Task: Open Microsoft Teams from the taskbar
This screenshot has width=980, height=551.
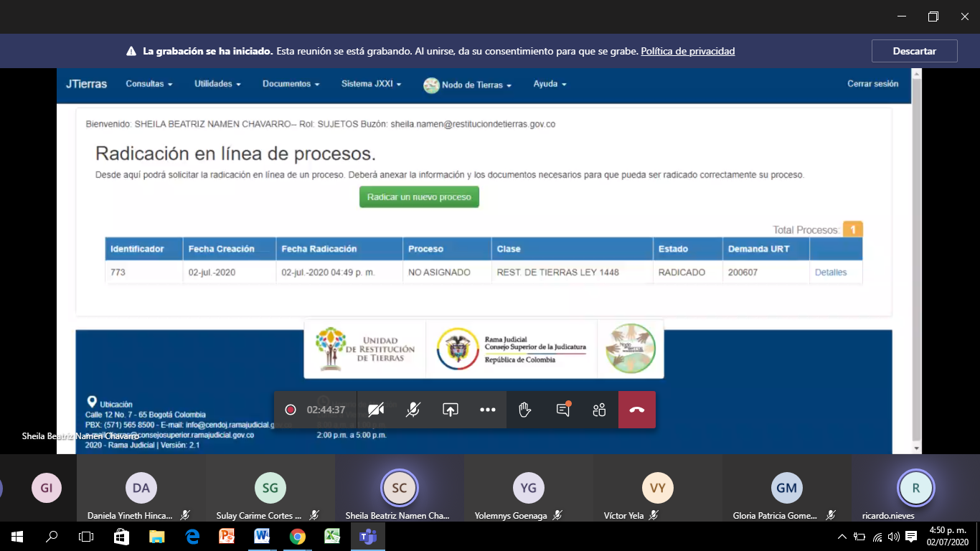Action: (367, 537)
